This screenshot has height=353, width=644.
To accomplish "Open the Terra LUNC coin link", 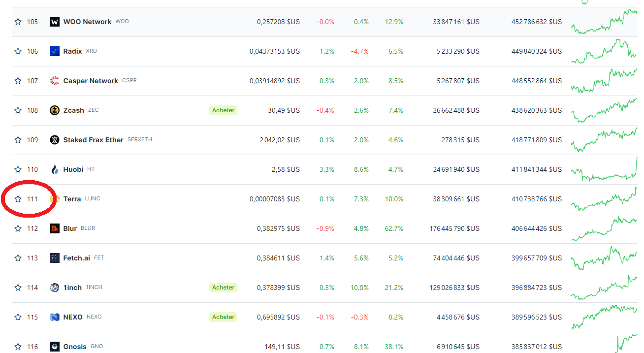I will (x=72, y=199).
